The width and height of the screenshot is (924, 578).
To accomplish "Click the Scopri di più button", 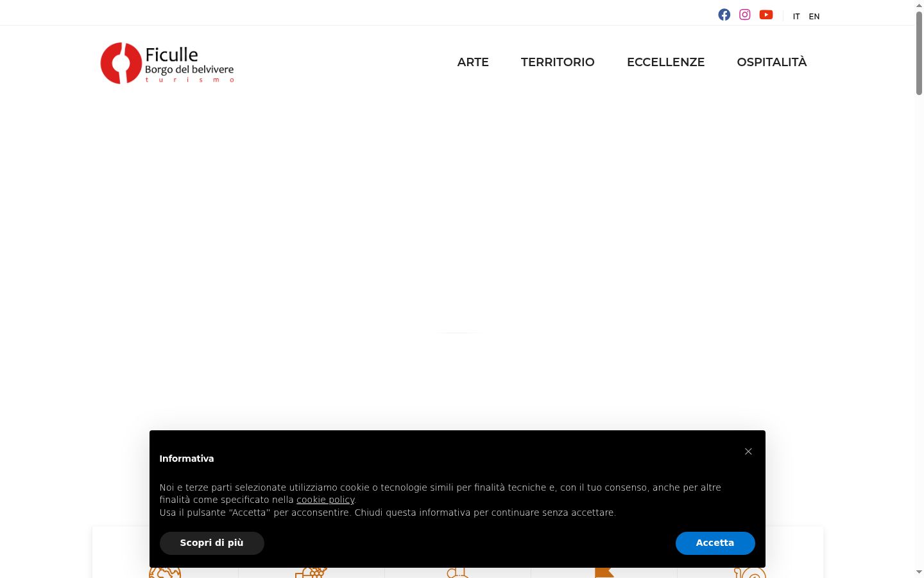I will click(x=212, y=543).
